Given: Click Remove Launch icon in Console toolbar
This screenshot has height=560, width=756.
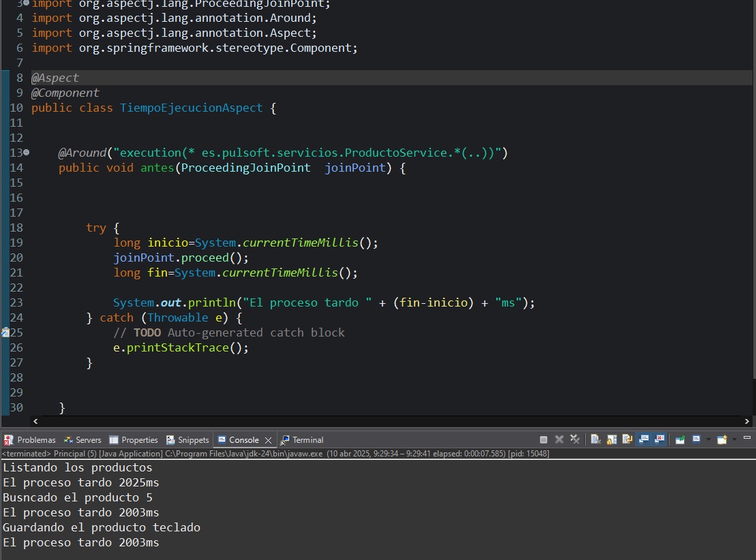Looking at the screenshot, I should [x=559, y=440].
